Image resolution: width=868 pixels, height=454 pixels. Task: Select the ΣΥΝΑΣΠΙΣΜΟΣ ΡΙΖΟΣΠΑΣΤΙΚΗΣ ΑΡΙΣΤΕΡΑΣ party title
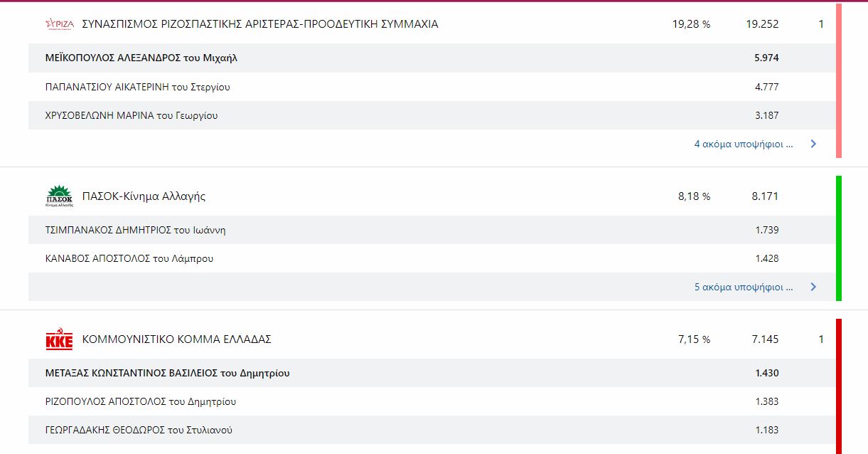tap(260, 24)
